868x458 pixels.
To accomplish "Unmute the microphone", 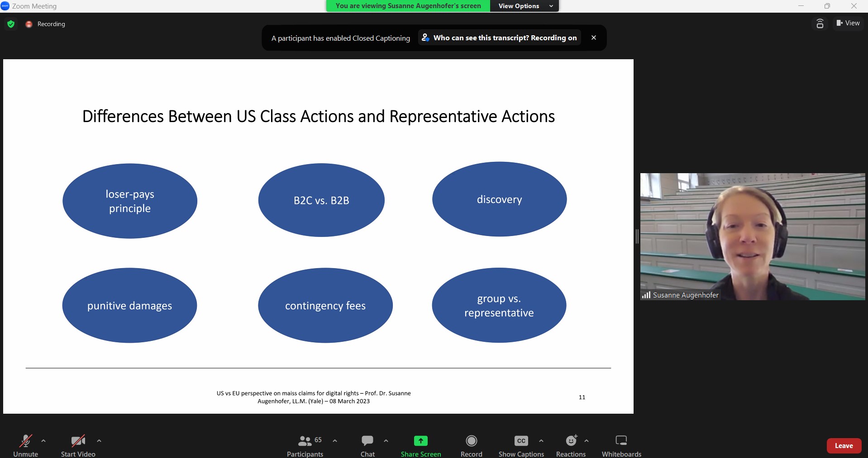I will point(26,445).
